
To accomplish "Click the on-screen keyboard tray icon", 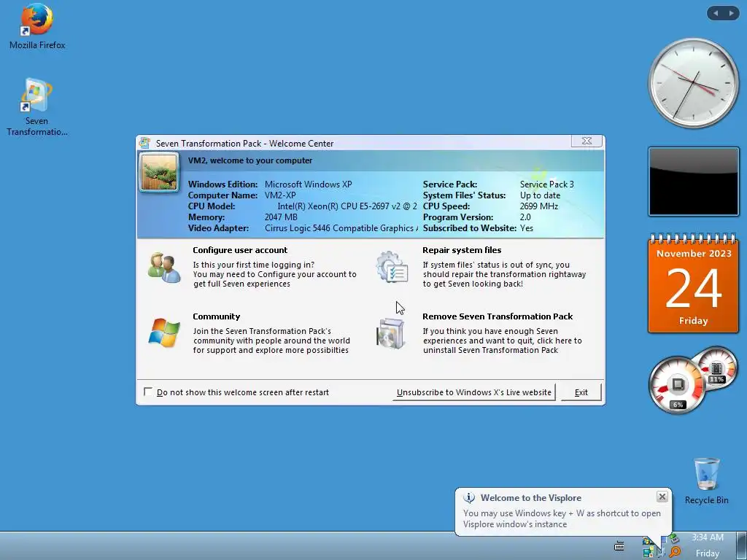I will click(x=619, y=545).
